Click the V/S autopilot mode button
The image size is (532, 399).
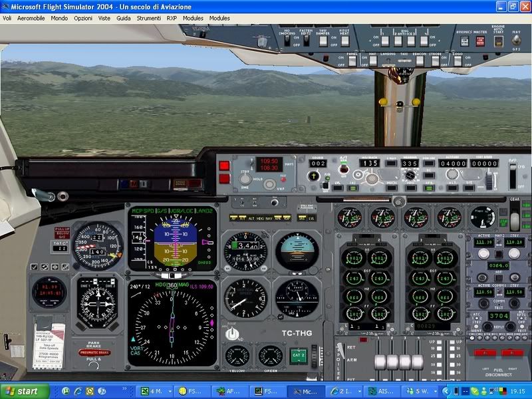point(469,188)
